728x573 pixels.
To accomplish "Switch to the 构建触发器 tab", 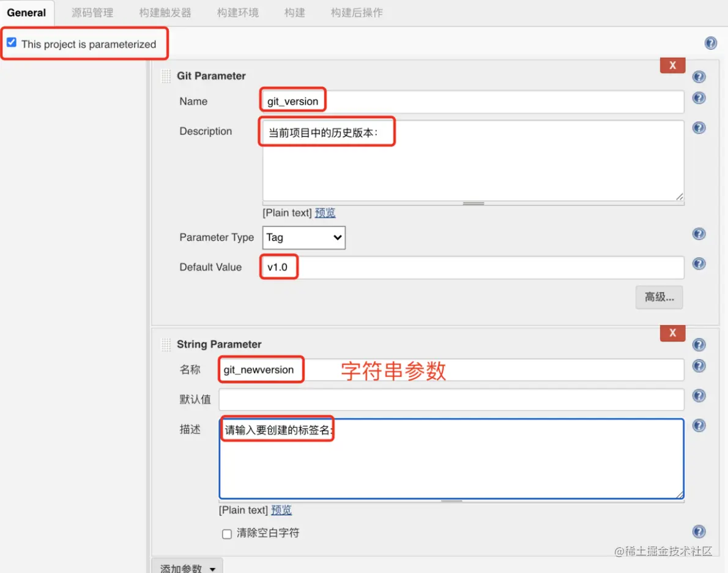I will pyautogui.click(x=165, y=12).
